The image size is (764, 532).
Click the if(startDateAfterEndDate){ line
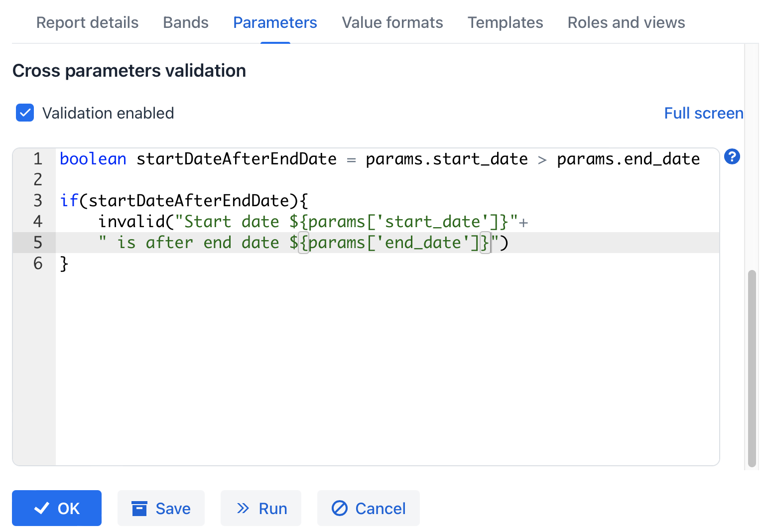click(x=184, y=201)
